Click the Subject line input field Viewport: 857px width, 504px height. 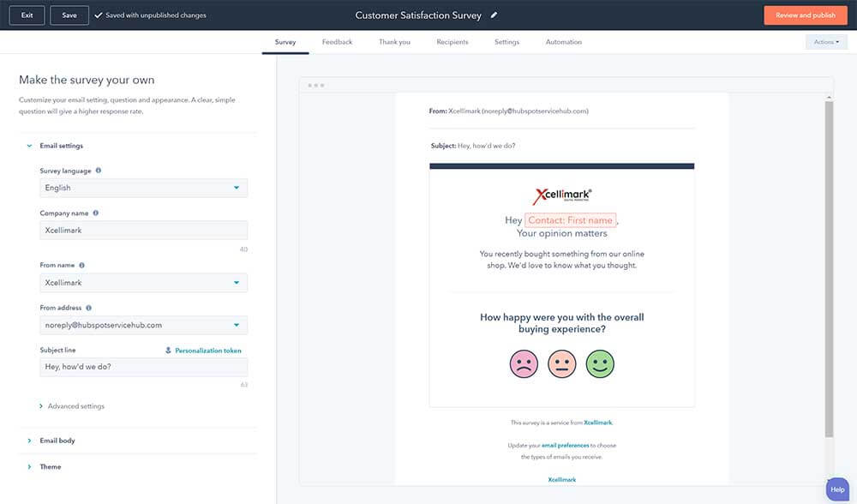(x=144, y=367)
